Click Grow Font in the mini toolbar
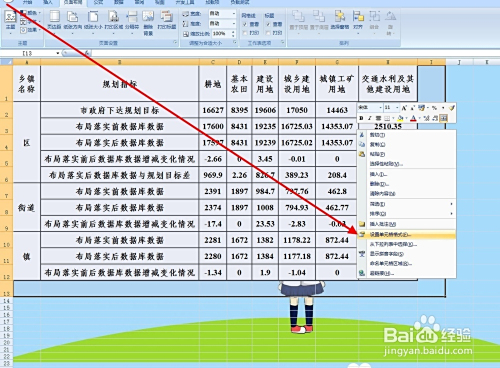This screenshot has height=368, width=500. coord(404,108)
